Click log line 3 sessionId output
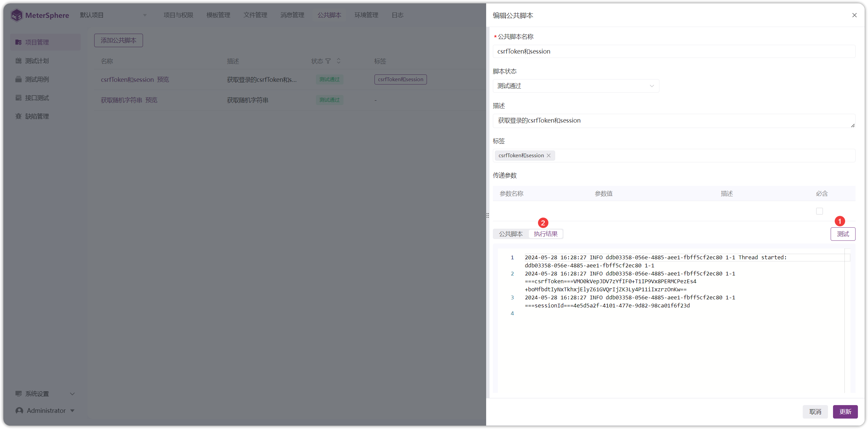Viewport: 868px width, 429px height. pyautogui.click(x=607, y=305)
